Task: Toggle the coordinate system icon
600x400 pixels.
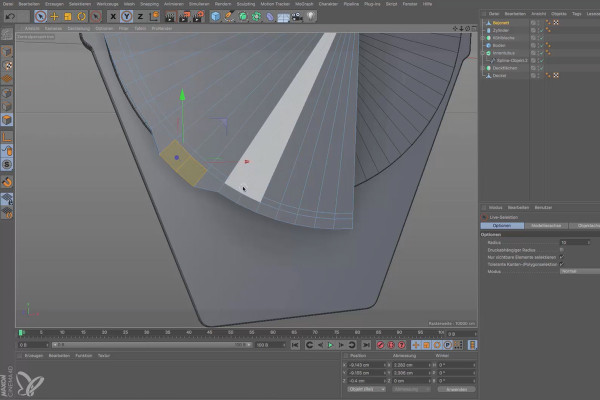Action: coord(154,16)
